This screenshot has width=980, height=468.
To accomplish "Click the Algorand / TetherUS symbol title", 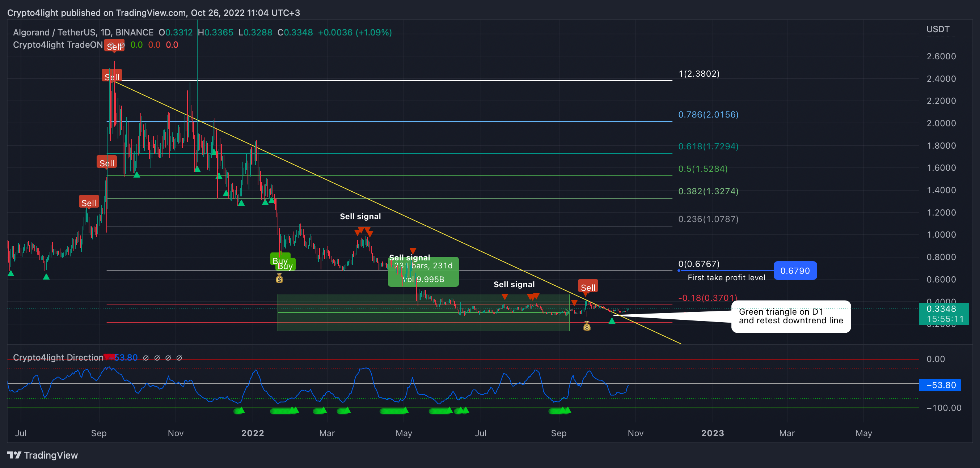I will [83, 32].
